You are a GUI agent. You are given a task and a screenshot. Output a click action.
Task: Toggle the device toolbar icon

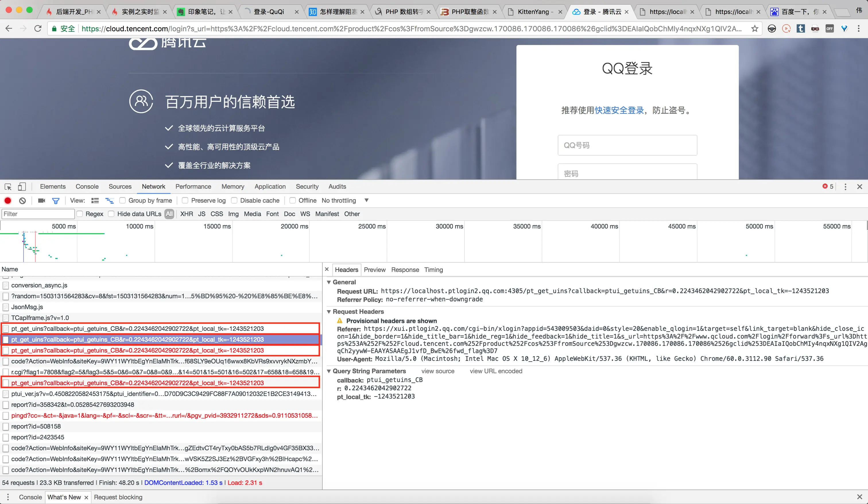coord(22,187)
